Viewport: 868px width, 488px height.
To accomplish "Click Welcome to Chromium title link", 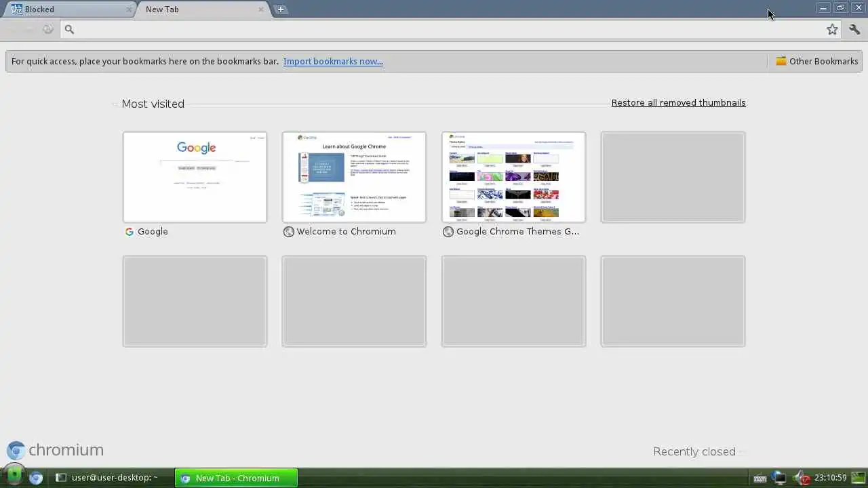I will (x=346, y=232).
